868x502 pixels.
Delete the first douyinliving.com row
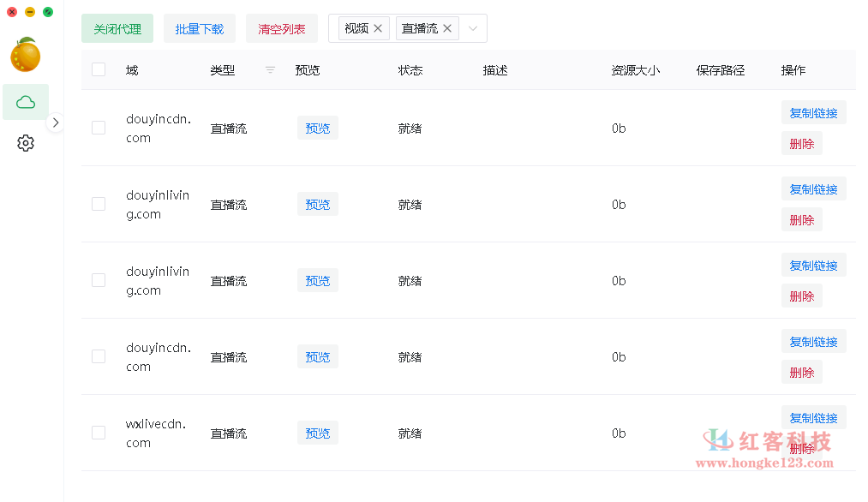(801, 220)
